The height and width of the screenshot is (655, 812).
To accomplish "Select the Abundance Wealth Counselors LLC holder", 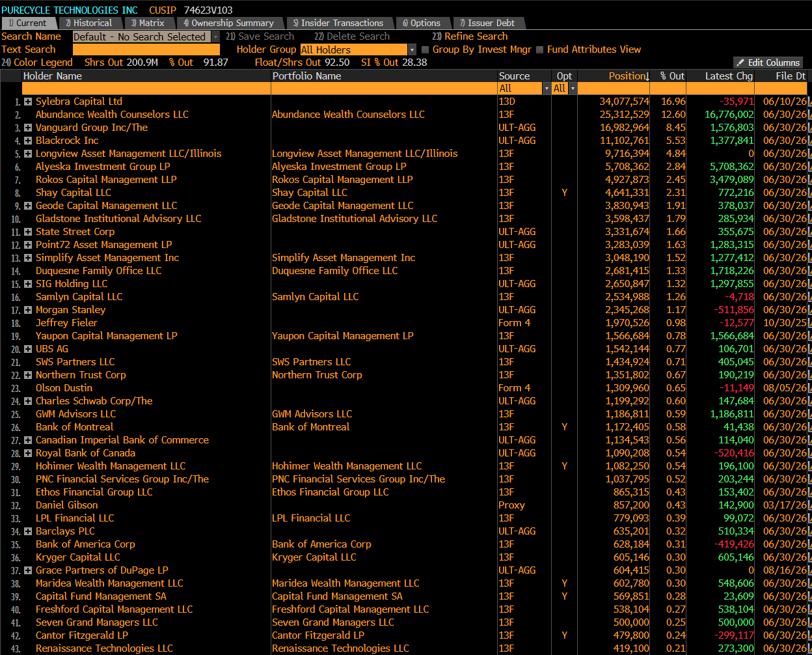I will tap(112, 115).
